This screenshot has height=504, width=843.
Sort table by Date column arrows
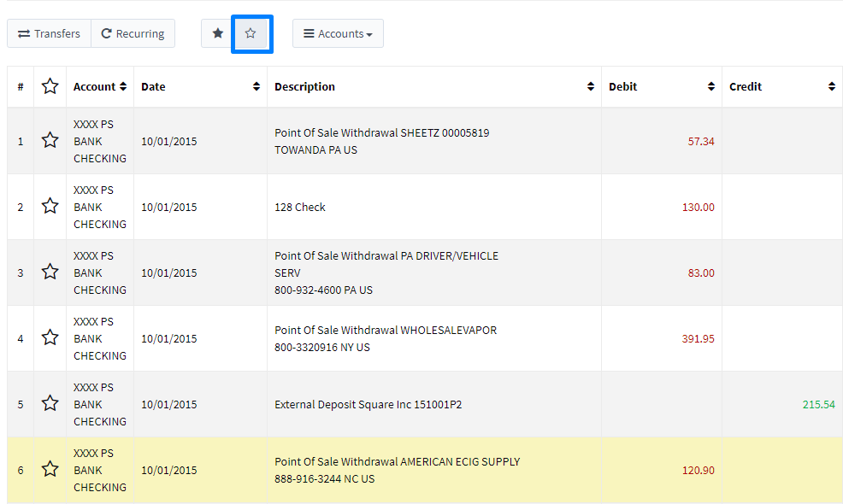[256, 86]
